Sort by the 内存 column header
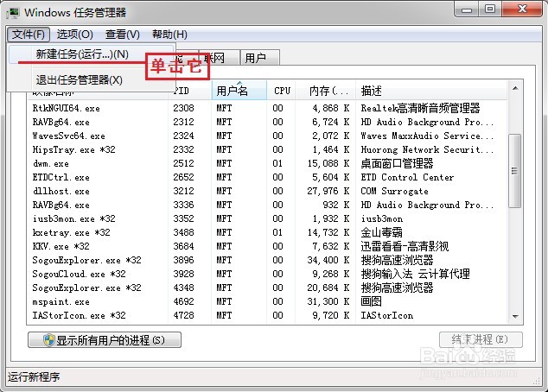The width and height of the screenshot is (548, 392). click(x=325, y=92)
